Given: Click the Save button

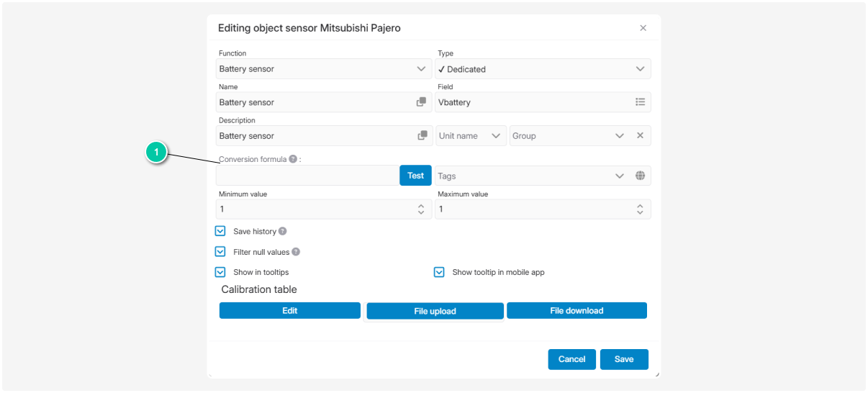Looking at the screenshot, I should click(x=624, y=359).
